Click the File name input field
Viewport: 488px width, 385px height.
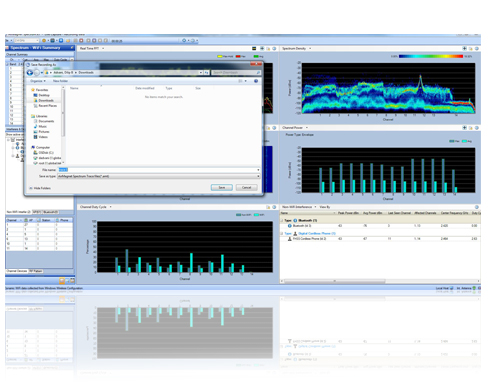point(159,170)
